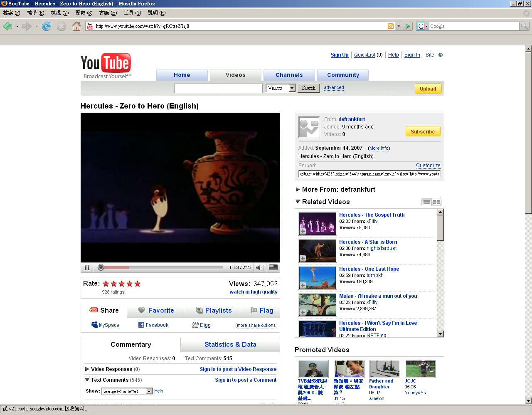The image size is (532, 415).
Task: Click watch in high quality link
Action: [254, 292]
